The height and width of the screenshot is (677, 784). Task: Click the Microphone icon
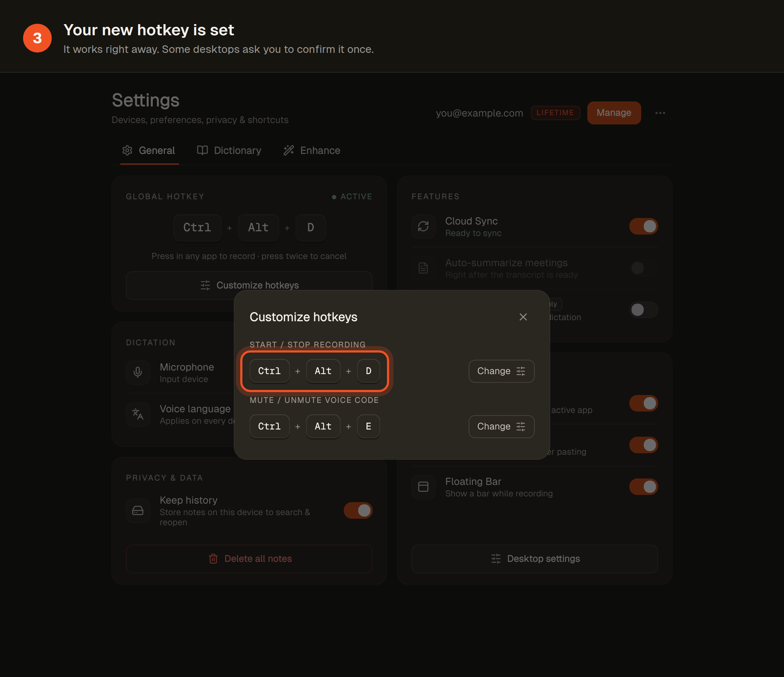[138, 372]
